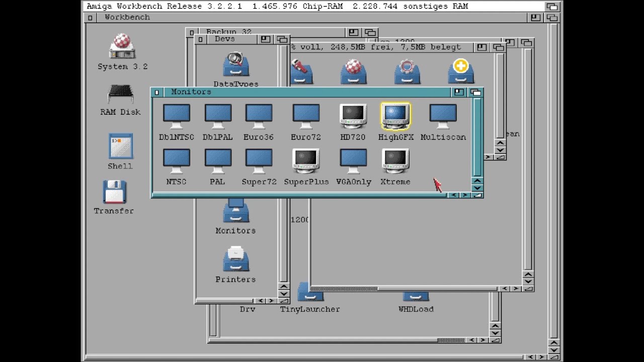Select the SuperPlus monitor icon

click(x=306, y=161)
